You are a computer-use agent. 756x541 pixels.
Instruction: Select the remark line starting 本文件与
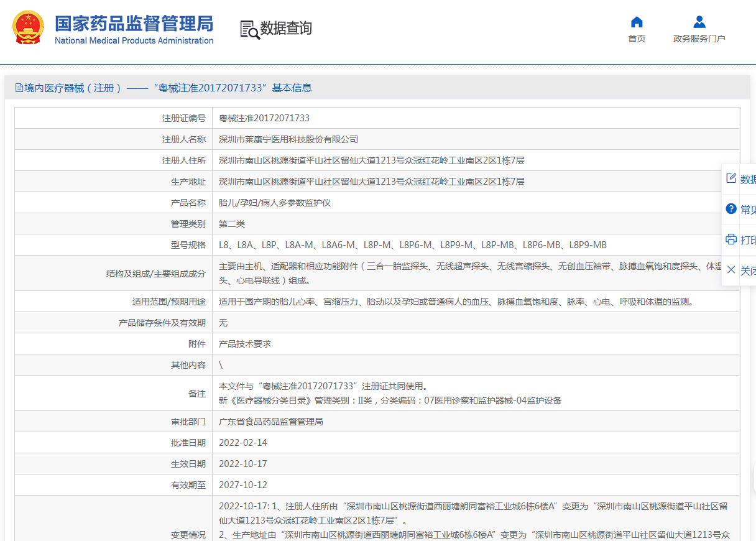(323, 386)
